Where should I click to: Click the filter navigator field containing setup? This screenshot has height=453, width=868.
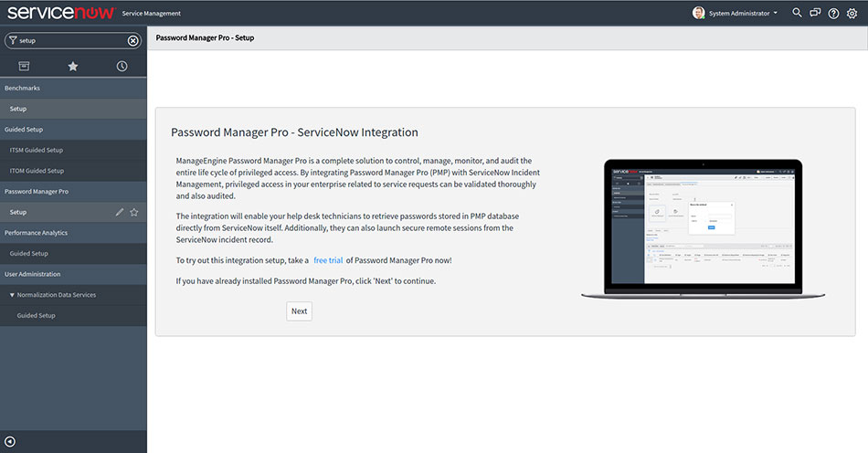[x=72, y=40]
